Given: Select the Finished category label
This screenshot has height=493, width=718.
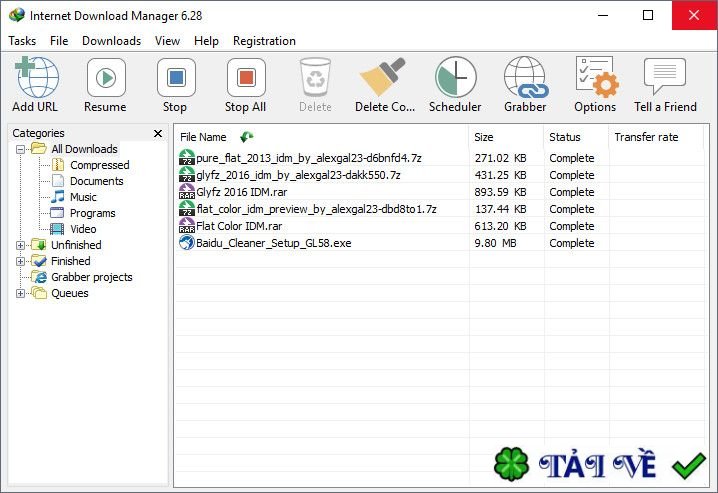Looking at the screenshot, I should tap(71, 261).
